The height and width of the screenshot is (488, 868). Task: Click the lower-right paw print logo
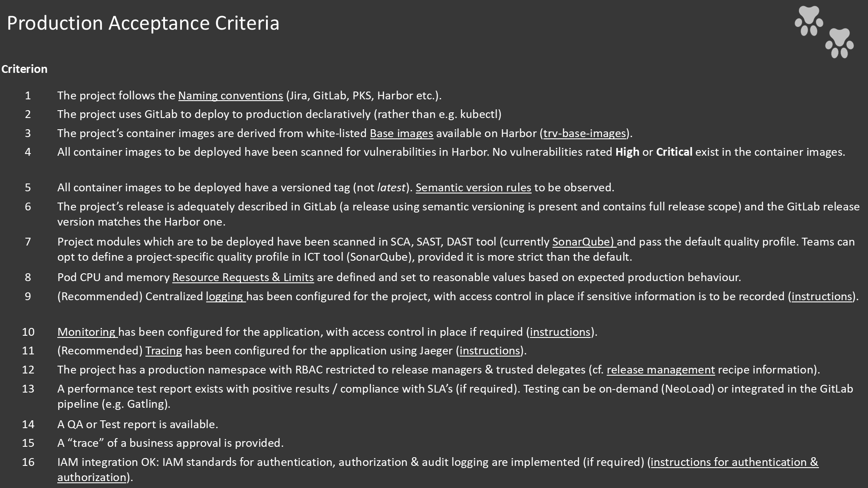click(x=839, y=43)
